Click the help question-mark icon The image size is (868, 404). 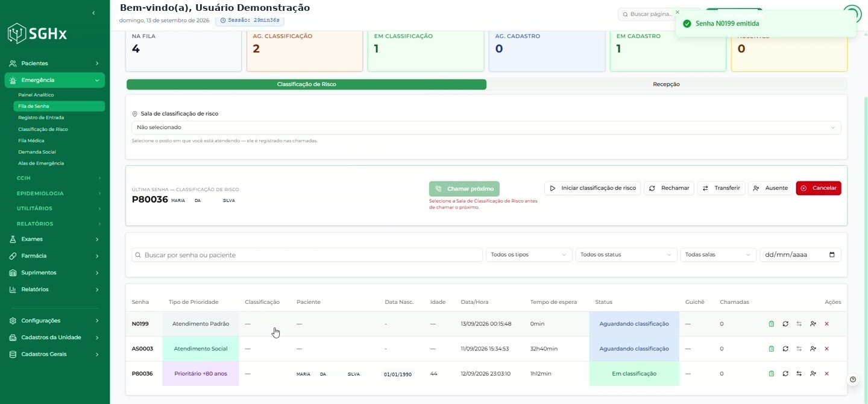tap(853, 379)
